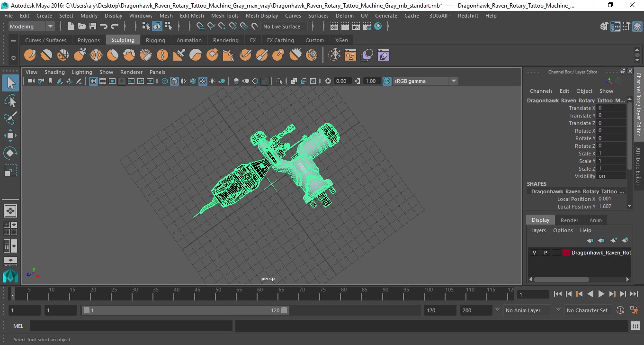Screen dimensions: 644x345
Task: Toggle layer visibility V box
Action: [535, 253]
